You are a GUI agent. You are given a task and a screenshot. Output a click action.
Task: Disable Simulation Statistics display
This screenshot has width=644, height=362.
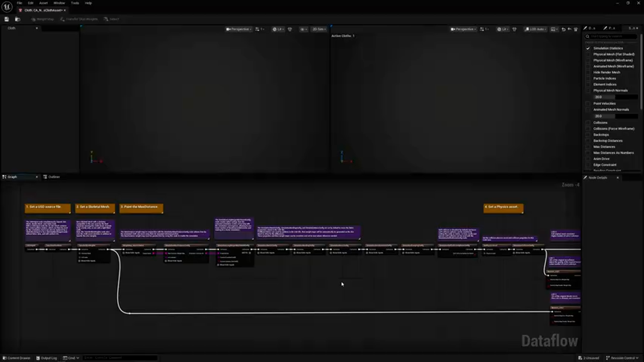click(x=588, y=48)
